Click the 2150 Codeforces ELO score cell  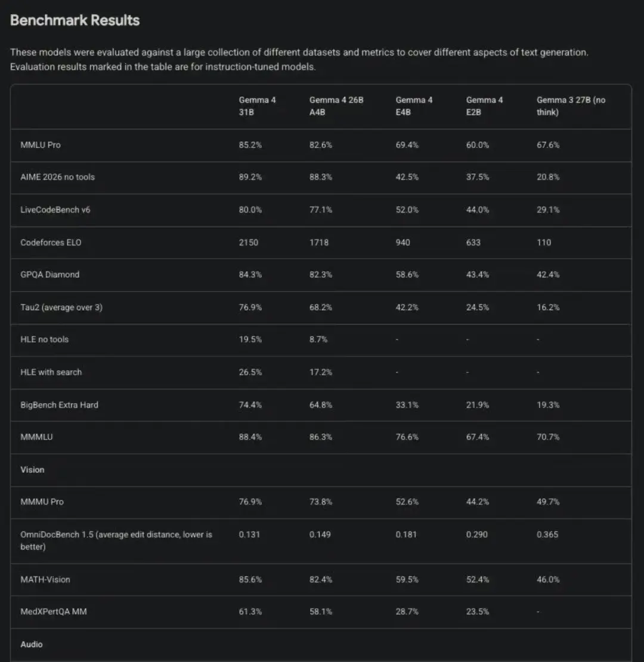(249, 243)
